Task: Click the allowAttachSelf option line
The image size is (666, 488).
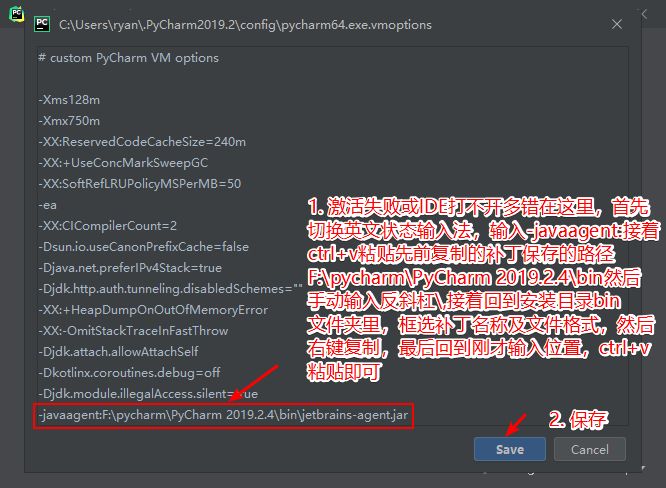Action: [x=119, y=352]
